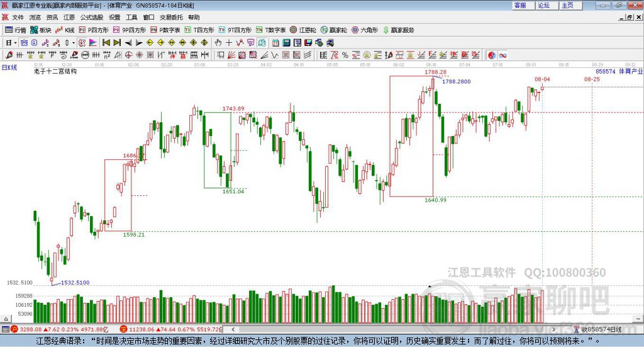Screen dimensions: 644x347
Task: Open the calendar date icon
Action: (x=275, y=43)
